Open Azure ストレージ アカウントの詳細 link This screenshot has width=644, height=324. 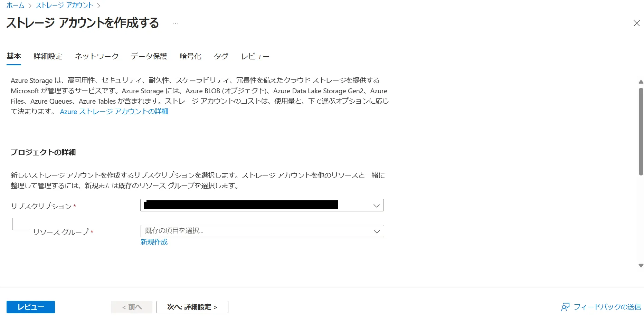[114, 112]
